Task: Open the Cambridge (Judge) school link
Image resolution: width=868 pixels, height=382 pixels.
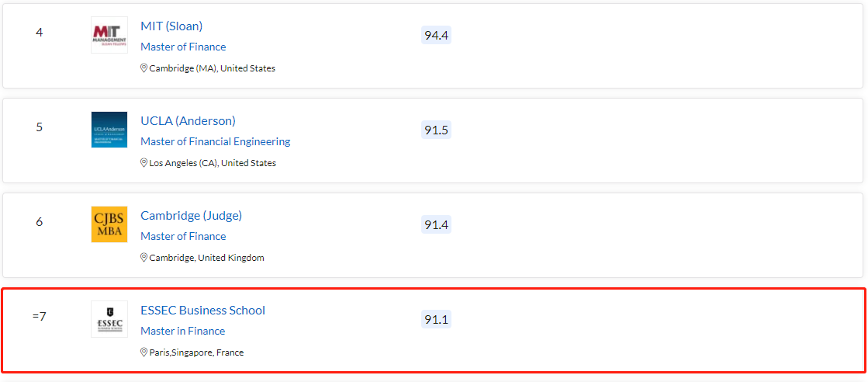Action: pyautogui.click(x=191, y=216)
